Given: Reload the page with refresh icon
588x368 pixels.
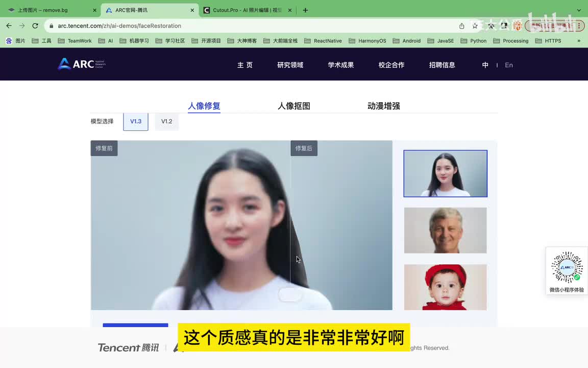Looking at the screenshot, I should 35,26.
